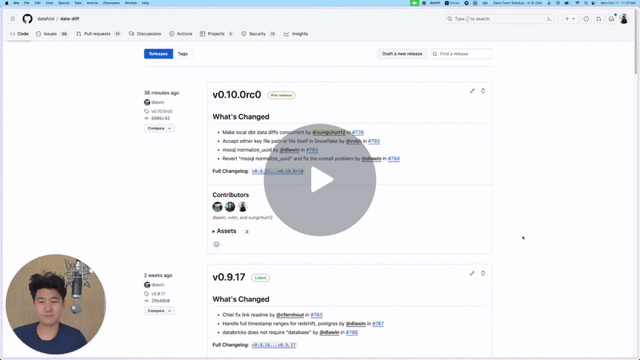This screenshot has width=640, height=360.
Task: Open the third contributor avatar
Action: point(243,207)
